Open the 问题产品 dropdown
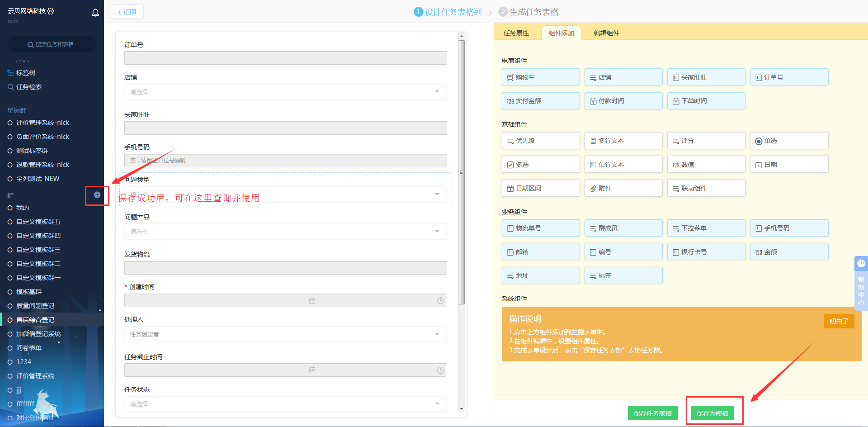The height and width of the screenshot is (427, 868). tap(285, 232)
